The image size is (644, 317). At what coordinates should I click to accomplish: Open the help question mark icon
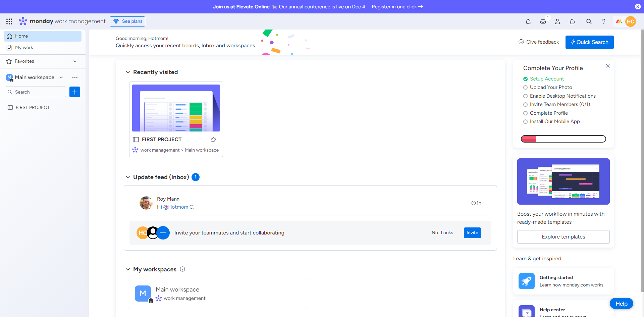click(x=604, y=21)
